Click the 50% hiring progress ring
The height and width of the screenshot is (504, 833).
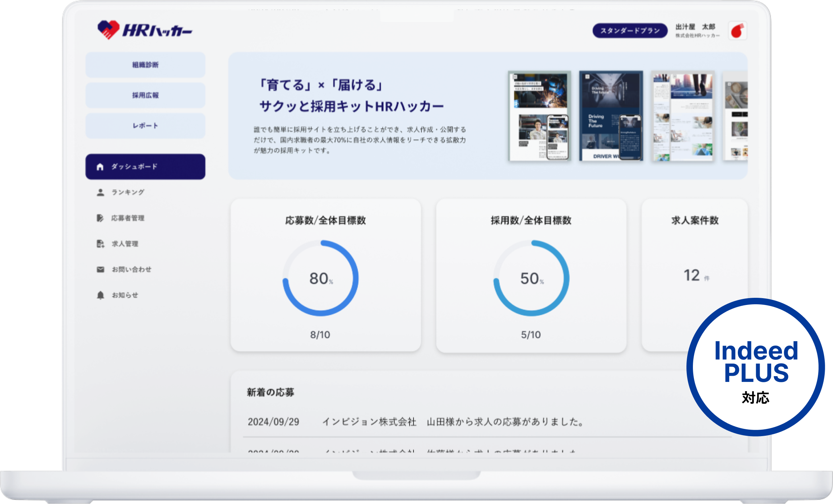(x=531, y=278)
